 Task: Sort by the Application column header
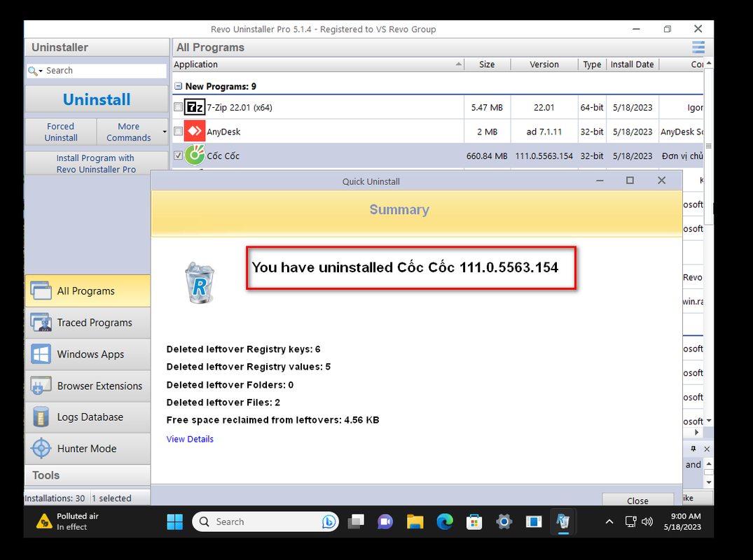(318, 64)
